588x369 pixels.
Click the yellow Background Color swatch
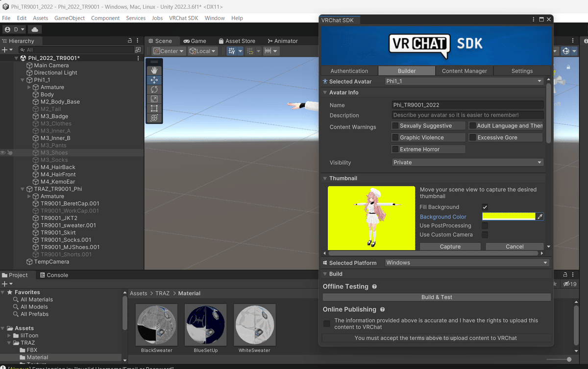pyautogui.click(x=509, y=216)
